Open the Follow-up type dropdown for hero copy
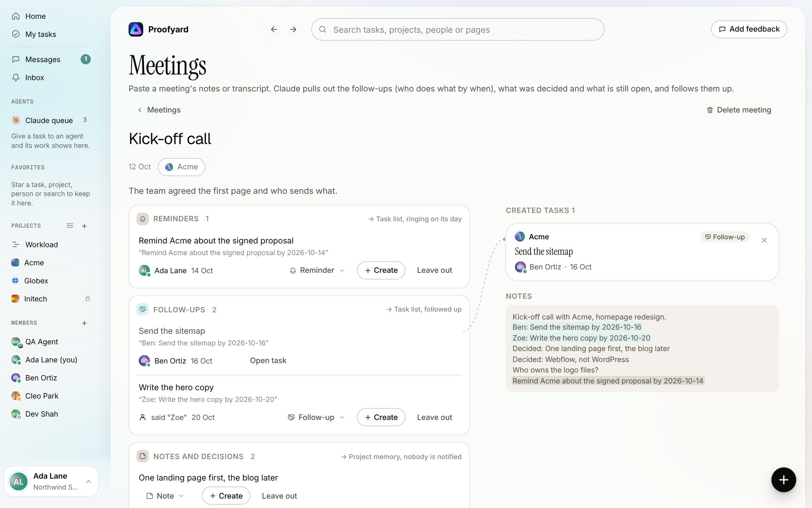Image resolution: width=812 pixels, height=508 pixels. coord(316,417)
